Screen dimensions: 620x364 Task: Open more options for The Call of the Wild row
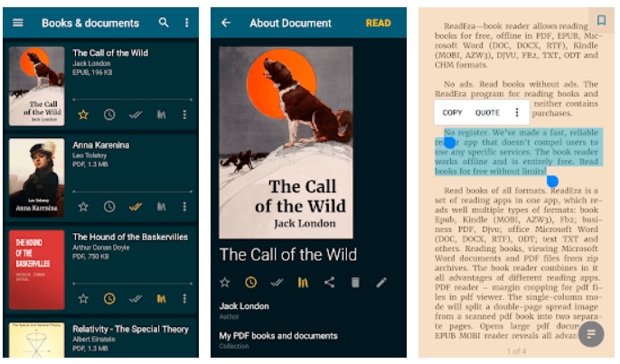click(x=184, y=115)
